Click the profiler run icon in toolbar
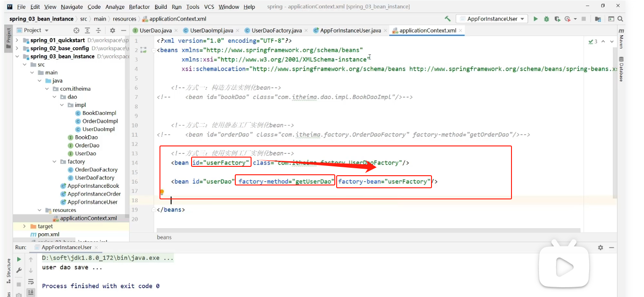This screenshot has width=644, height=297. point(567,19)
